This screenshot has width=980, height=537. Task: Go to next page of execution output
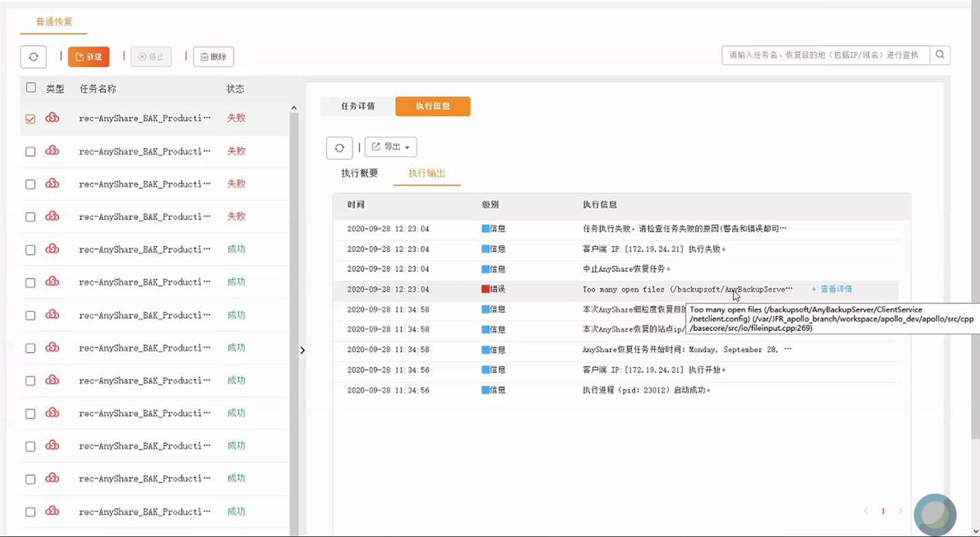coord(901,511)
